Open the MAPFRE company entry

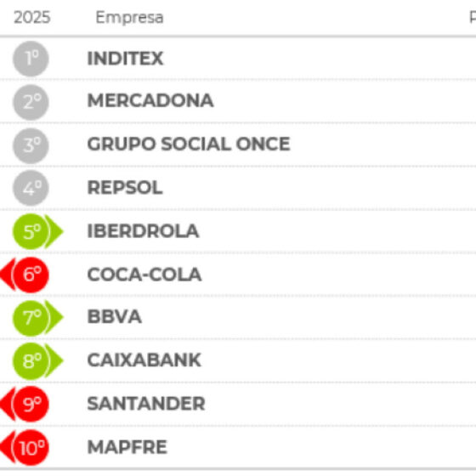[x=127, y=447]
